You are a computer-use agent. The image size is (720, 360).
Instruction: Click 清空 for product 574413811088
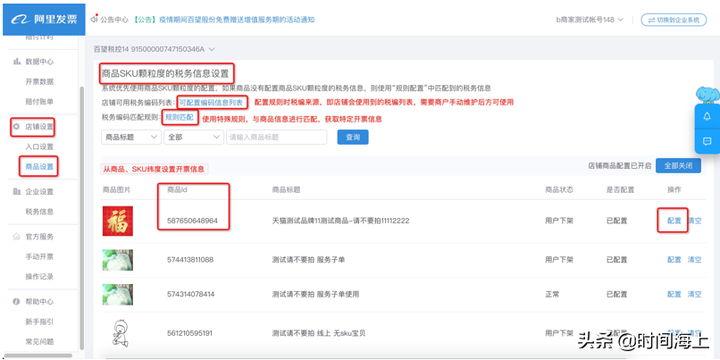[x=694, y=260]
